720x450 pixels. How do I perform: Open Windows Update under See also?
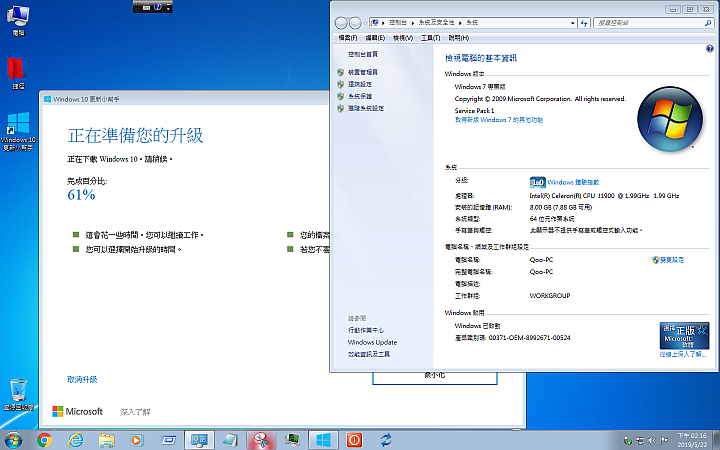(372, 342)
